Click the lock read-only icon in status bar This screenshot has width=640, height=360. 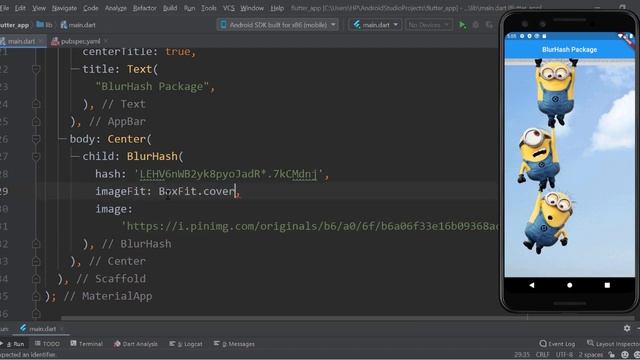pyautogui.click(x=611, y=355)
